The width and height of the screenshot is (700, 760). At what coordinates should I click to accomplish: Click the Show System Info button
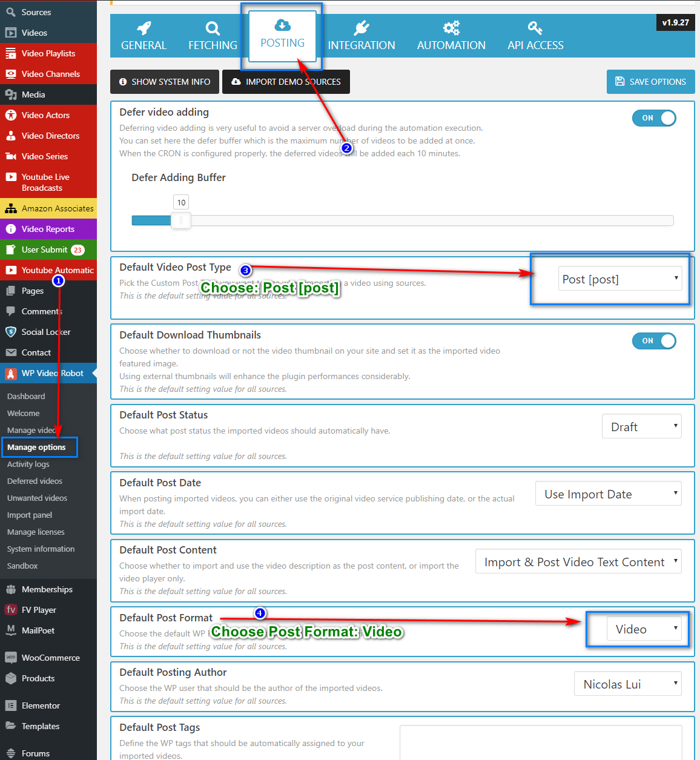tap(165, 82)
